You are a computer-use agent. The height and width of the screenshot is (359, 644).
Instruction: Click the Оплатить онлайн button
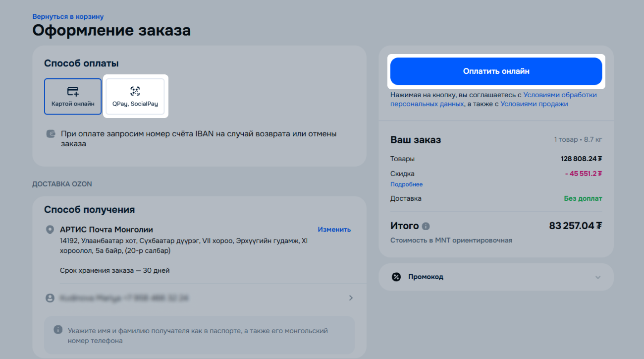(x=496, y=71)
